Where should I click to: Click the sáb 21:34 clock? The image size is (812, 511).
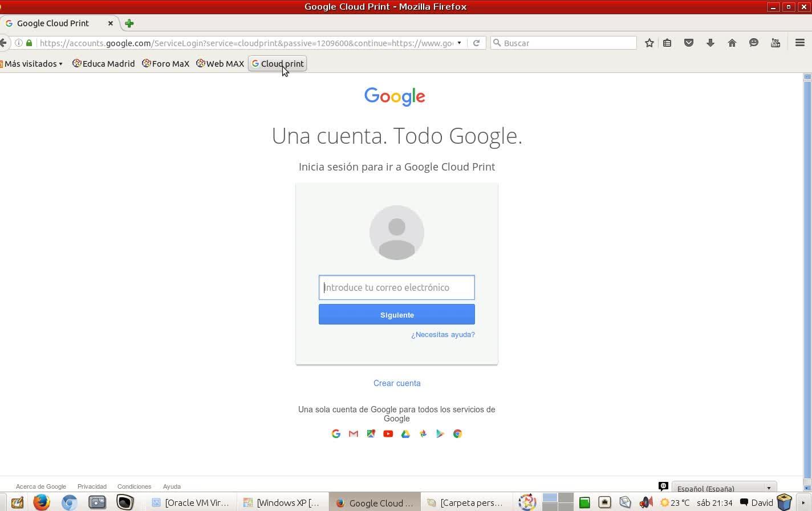714,502
